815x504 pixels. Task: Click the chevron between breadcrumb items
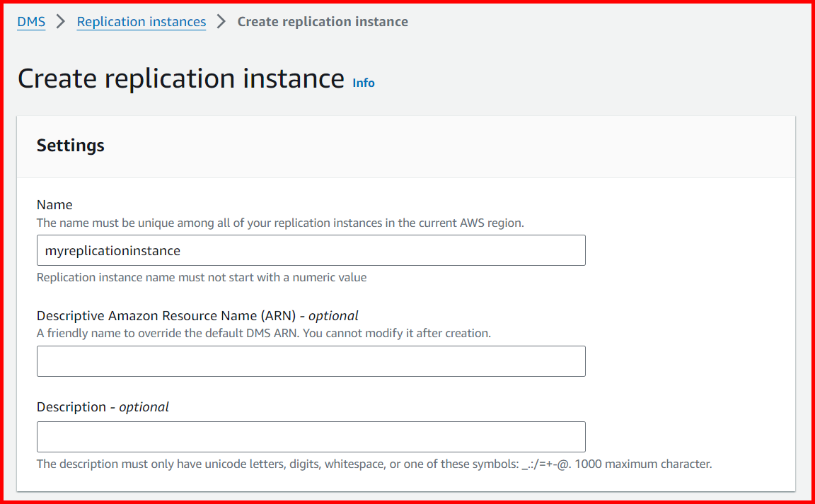[221, 21]
